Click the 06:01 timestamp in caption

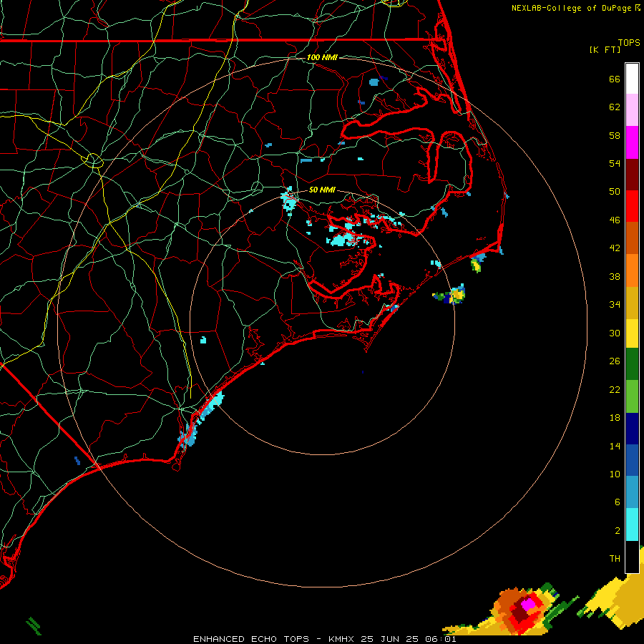point(441,639)
